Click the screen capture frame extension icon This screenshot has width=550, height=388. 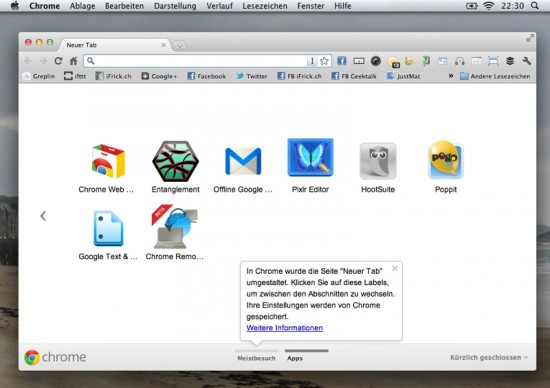coord(493,61)
